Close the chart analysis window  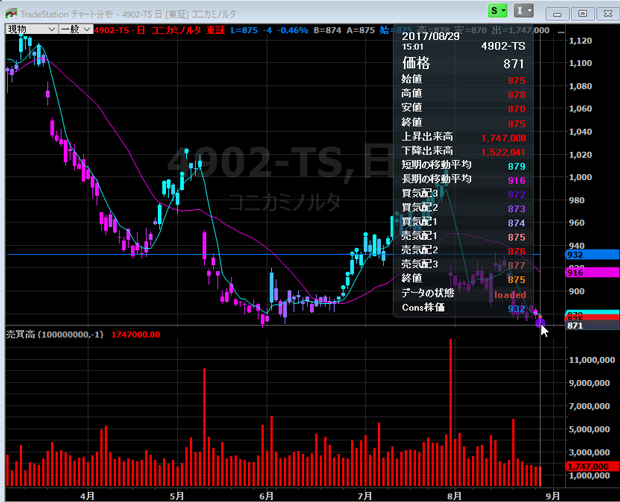click(607, 14)
